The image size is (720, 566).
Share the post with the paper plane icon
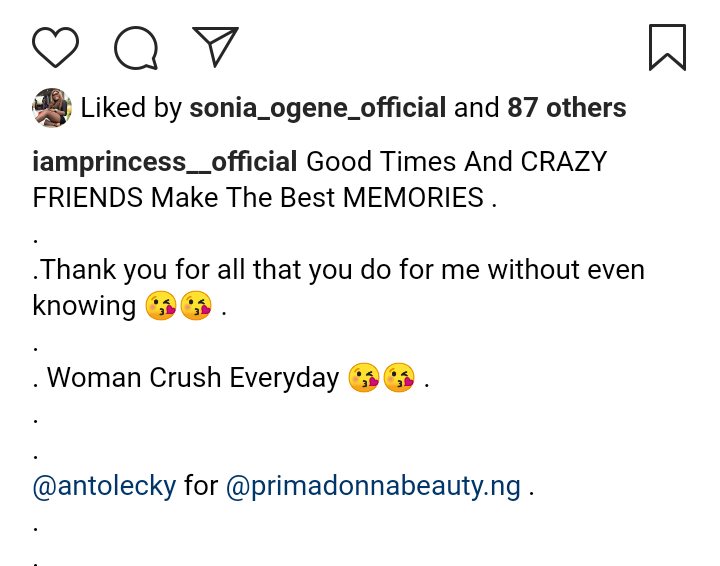coord(215,47)
